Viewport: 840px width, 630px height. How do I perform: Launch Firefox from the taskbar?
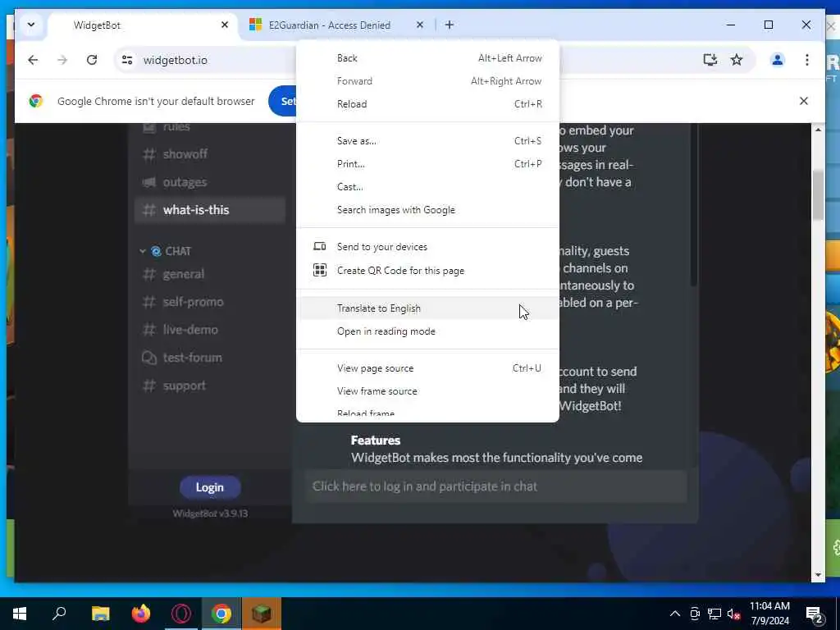point(141,614)
